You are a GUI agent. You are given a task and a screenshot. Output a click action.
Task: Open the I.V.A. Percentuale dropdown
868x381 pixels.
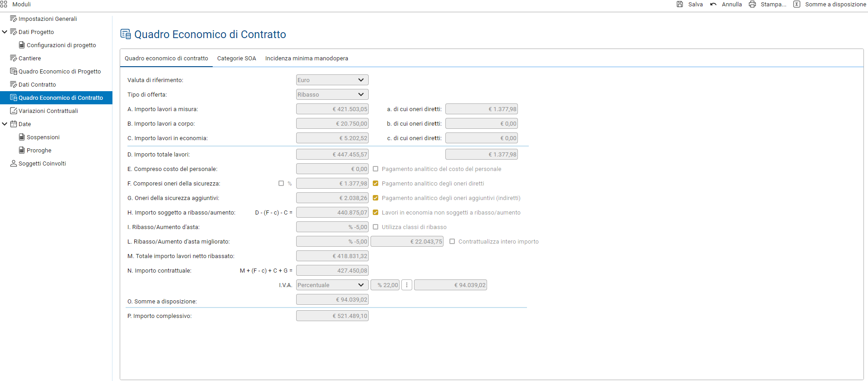332,285
